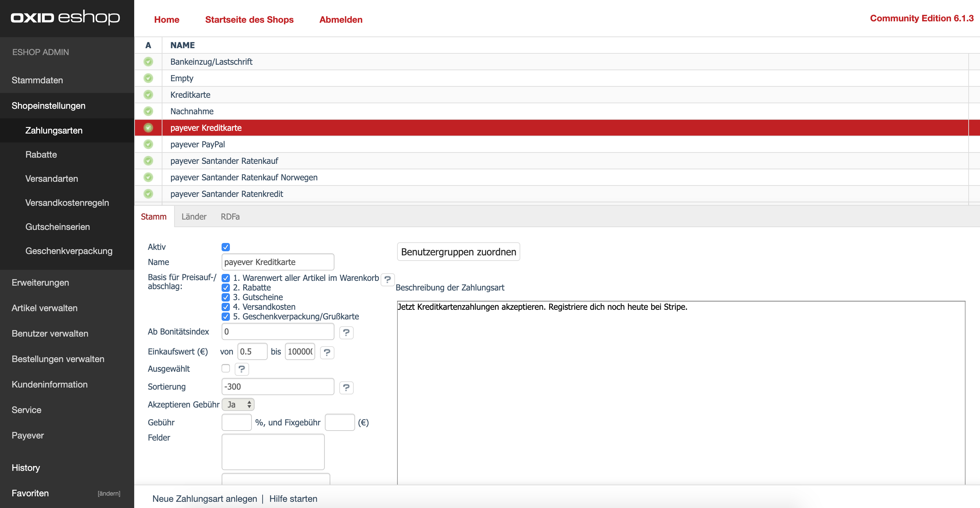Click the active status icon beside Kreditkarte row
Screen dimensions: 980x508
pyautogui.click(x=148, y=95)
